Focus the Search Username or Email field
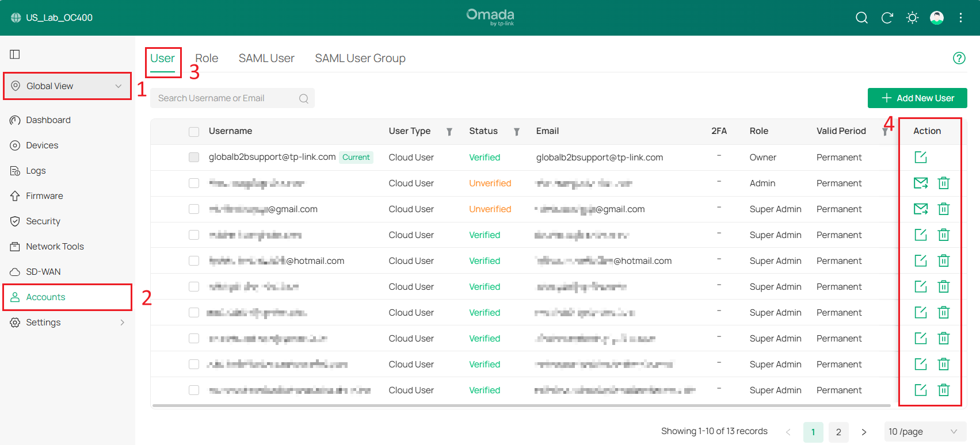Viewport: 980px width, 445px height. click(x=232, y=98)
